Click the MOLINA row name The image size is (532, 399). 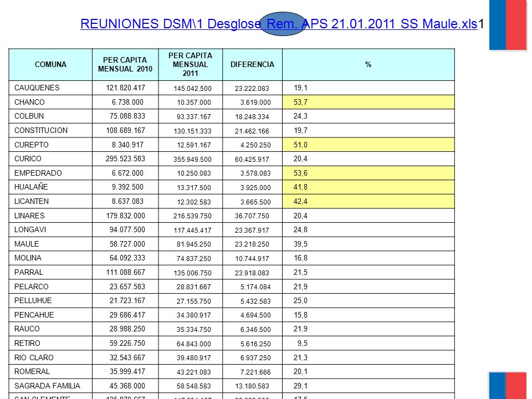(28, 258)
